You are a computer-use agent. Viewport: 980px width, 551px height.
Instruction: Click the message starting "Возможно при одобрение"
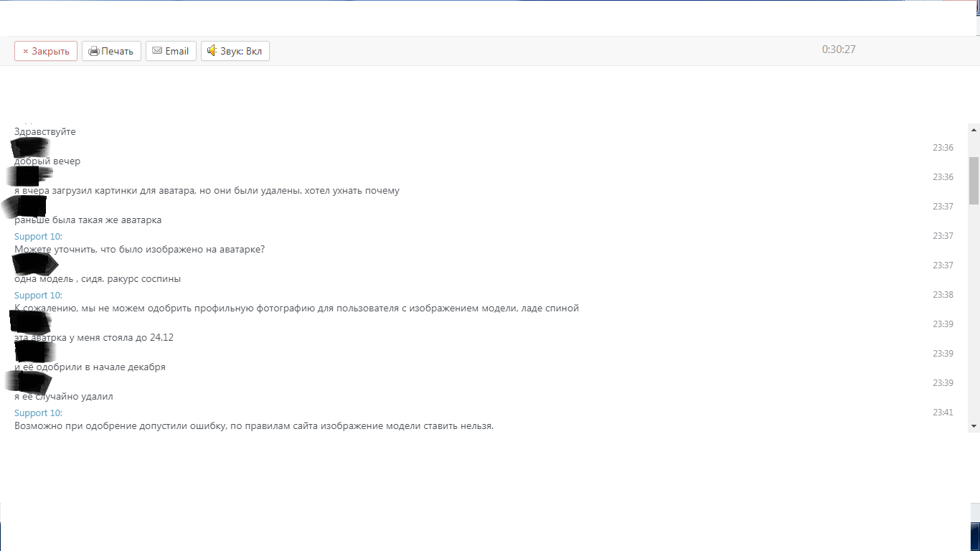click(x=254, y=425)
